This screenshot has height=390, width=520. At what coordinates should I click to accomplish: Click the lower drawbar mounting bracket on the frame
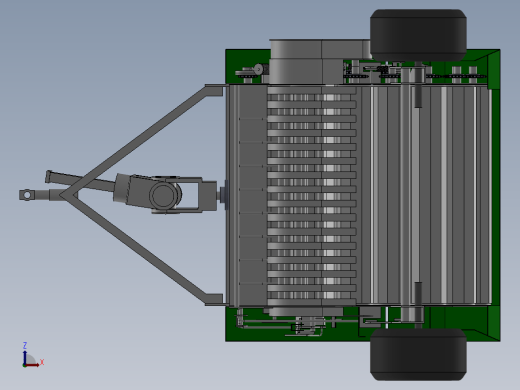[214, 299]
